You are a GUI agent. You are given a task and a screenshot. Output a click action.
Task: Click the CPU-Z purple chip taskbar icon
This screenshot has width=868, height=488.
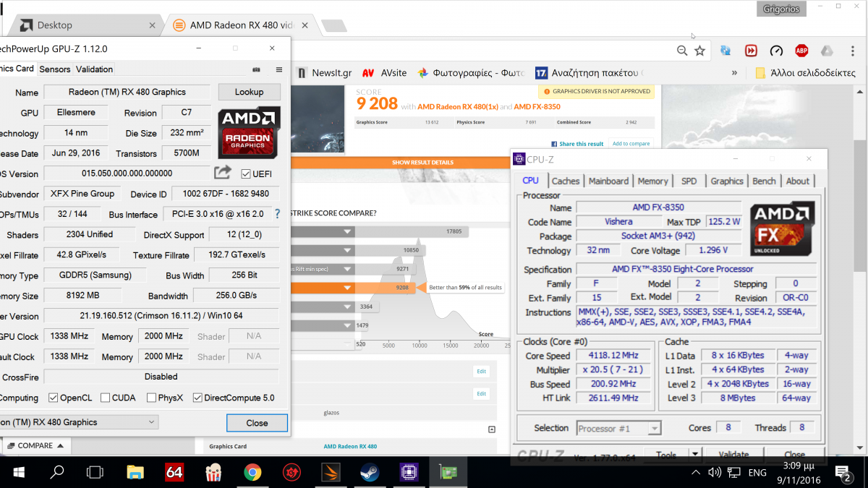click(409, 473)
